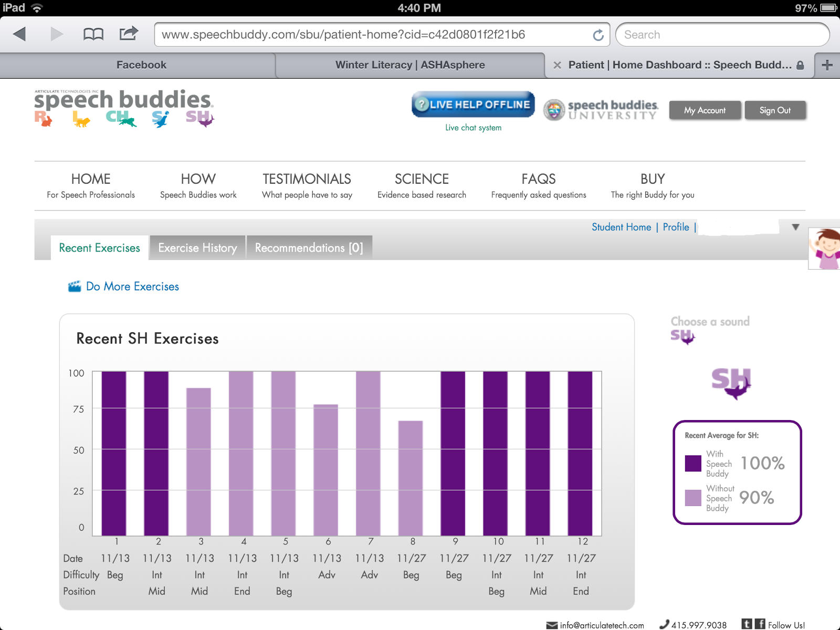
Task: Open the Twitter follow icon
Action: tap(747, 624)
